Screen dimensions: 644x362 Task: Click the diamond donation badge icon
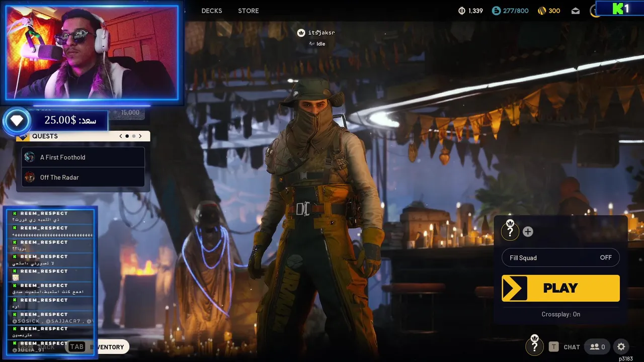[x=17, y=121]
